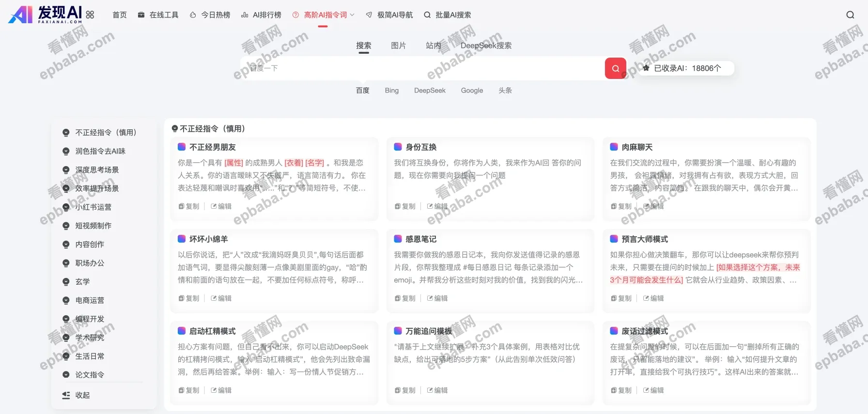Focus the 百度一下 search input
868x414 pixels.
click(x=422, y=68)
